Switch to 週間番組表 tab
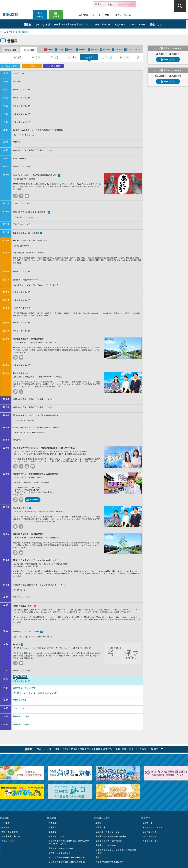 (x=10, y=50)
